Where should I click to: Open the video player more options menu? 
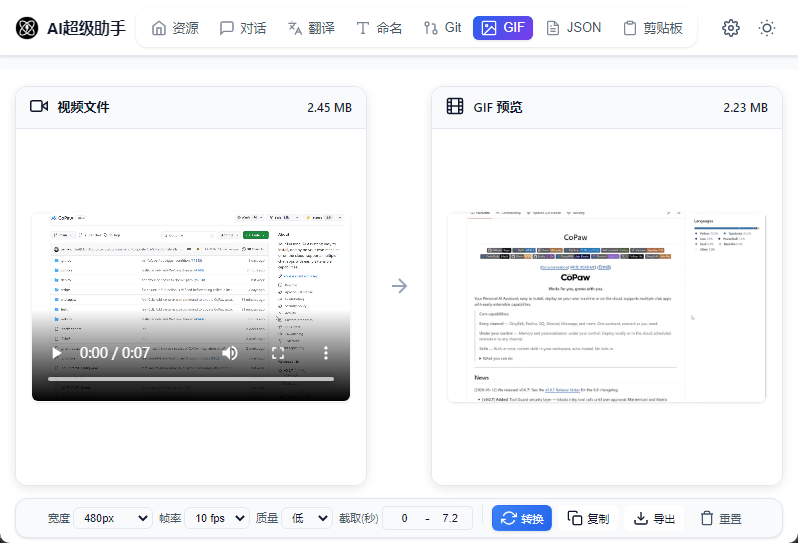[x=326, y=353]
